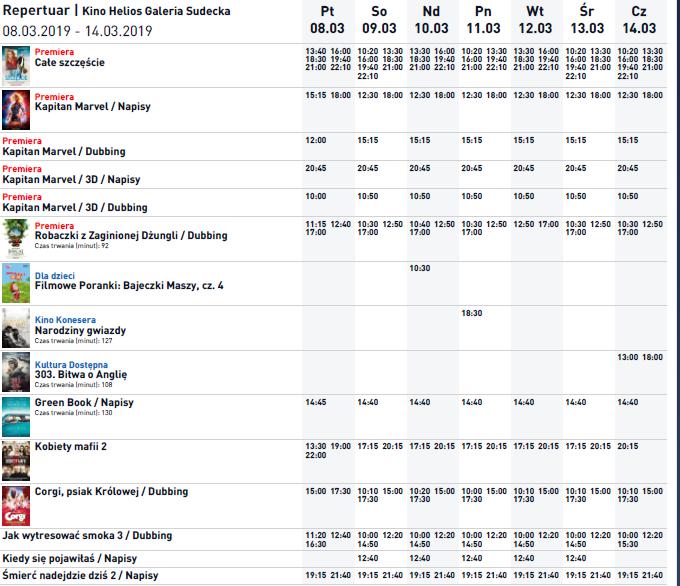Open Filmowe Poranki: Bajeczki Maszy title

point(129,285)
